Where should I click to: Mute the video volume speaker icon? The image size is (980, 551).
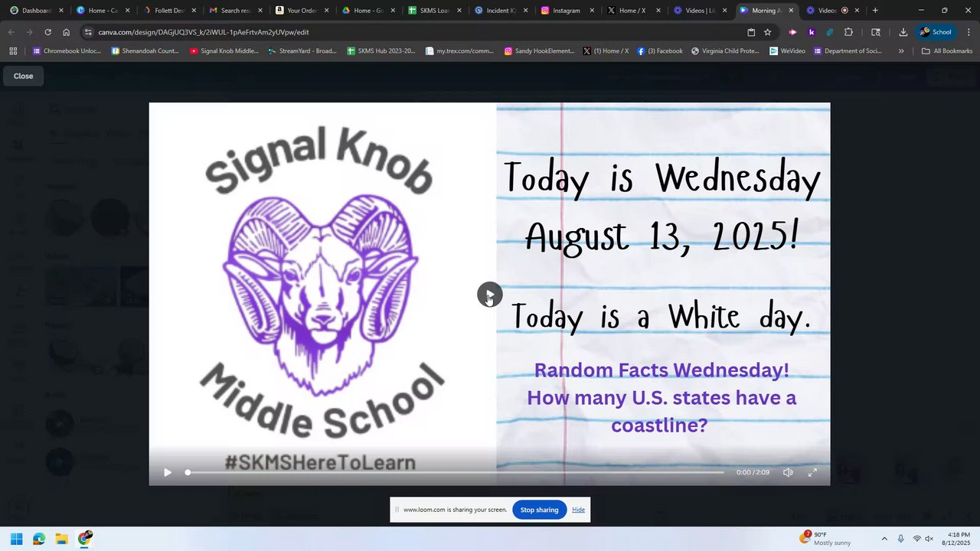point(788,472)
